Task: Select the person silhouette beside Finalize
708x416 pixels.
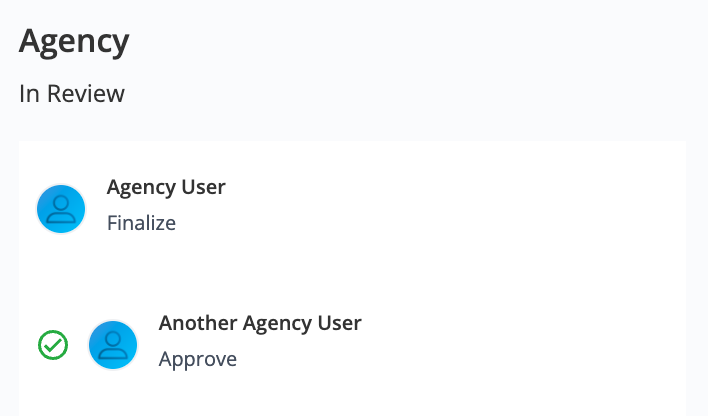Action: pos(61,209)
